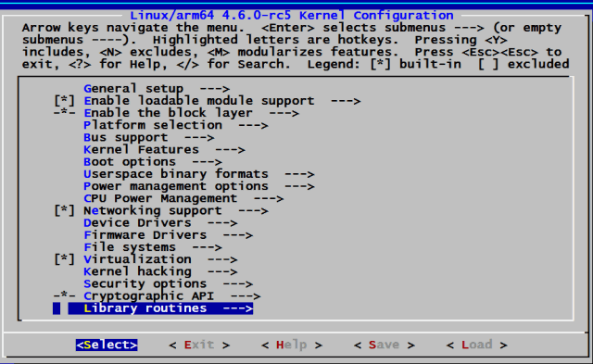The height and width of the screenshot is (364, 593).
Task: Select the Kernel hacking entry
Action: (x=160, y=271)
